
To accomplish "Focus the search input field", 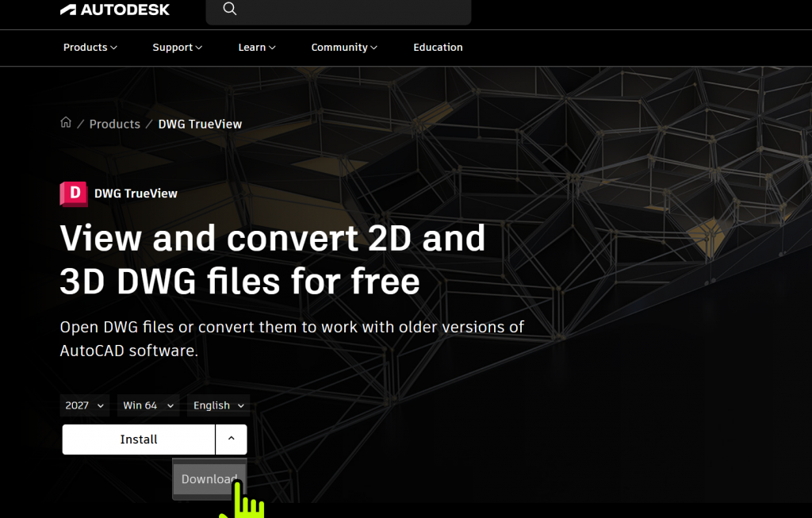I will (339, 10).
